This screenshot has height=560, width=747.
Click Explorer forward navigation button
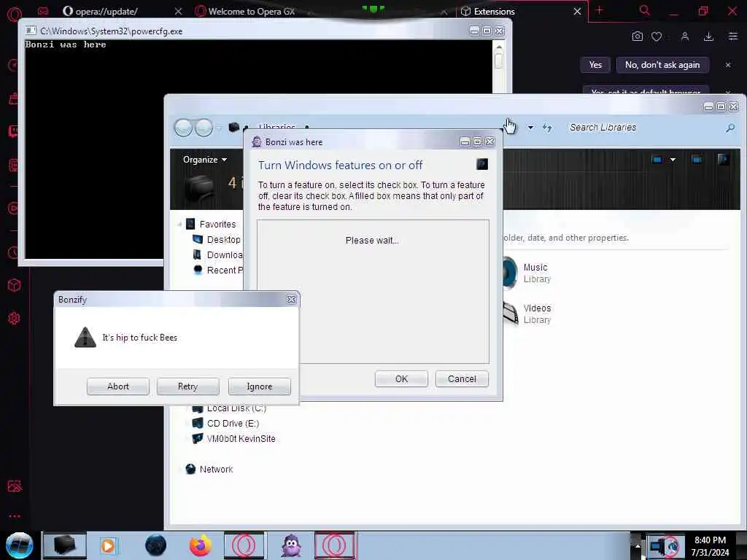point(204,128)
